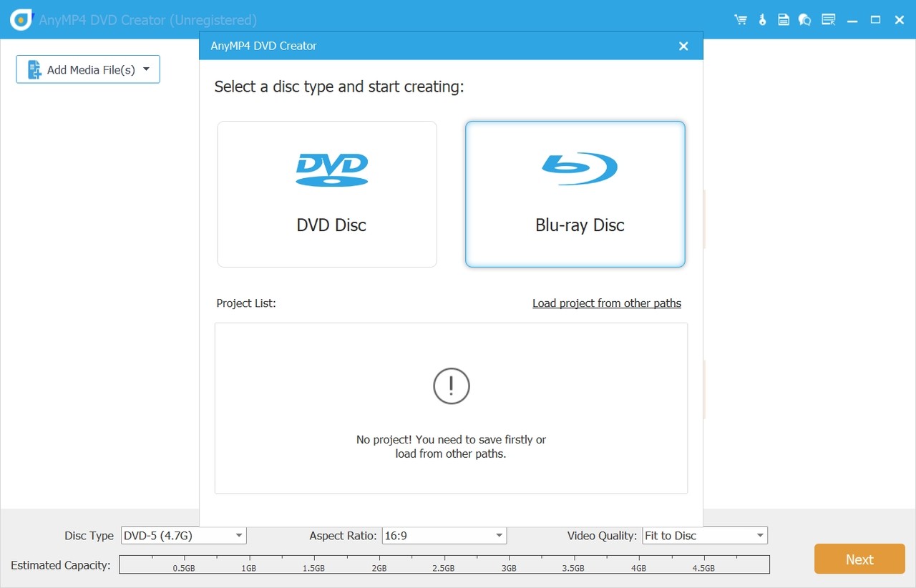This screenshot has height=588, width=916.
Task: Click the 'Project List:' label
Action: (246, 303)
